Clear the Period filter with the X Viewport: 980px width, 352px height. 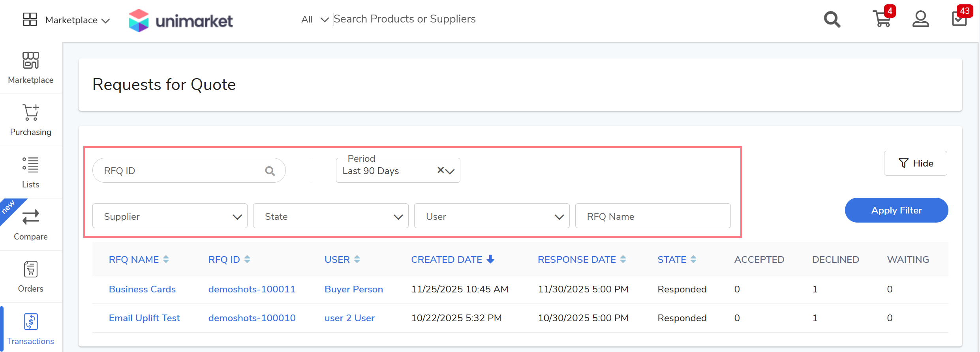441,170
